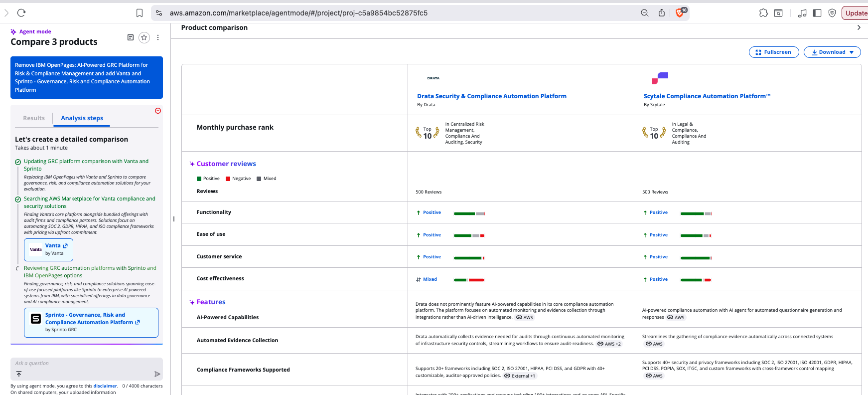
Task: Open the Download dropdown menu
Action: [832, 52]
